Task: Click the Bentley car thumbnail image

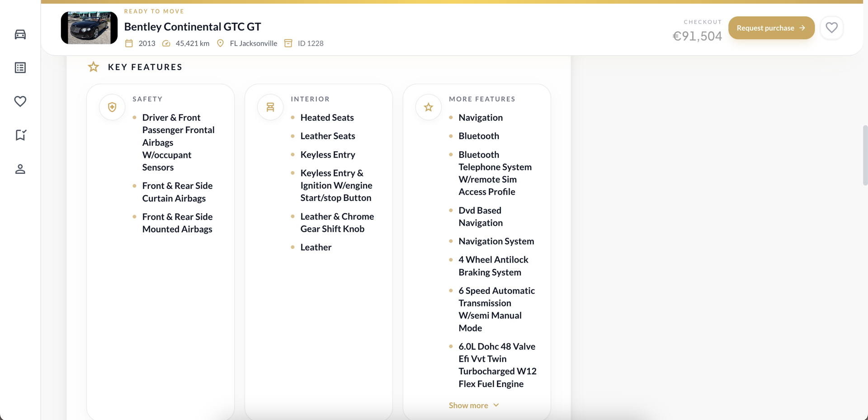Action: point(89,28)
